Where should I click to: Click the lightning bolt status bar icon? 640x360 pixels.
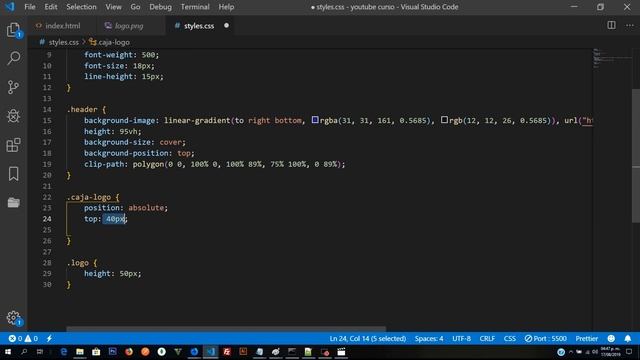tap(49, 338)
